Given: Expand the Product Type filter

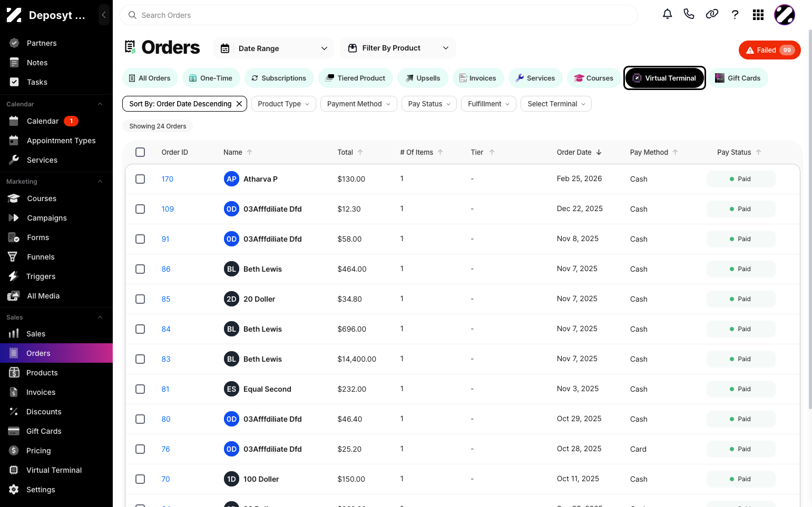Looking at the screenshot, I should point(283,104).
